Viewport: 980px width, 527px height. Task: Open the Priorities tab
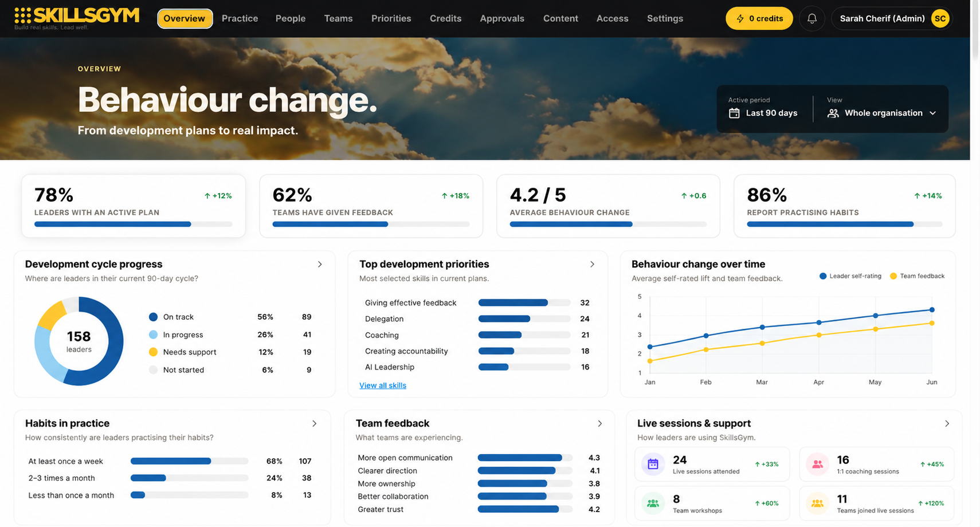pyautogui.click(x=391, y=18)
